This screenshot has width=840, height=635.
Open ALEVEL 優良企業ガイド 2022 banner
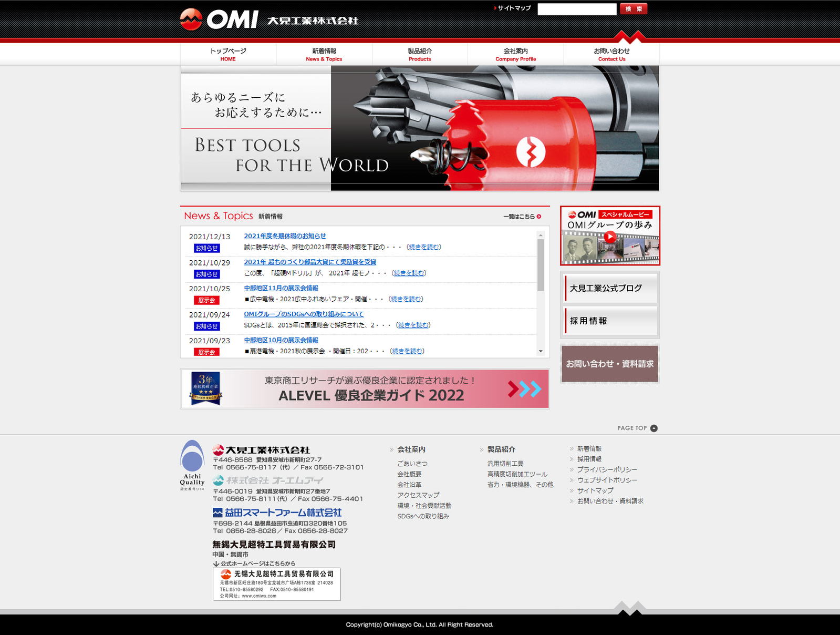365,389
